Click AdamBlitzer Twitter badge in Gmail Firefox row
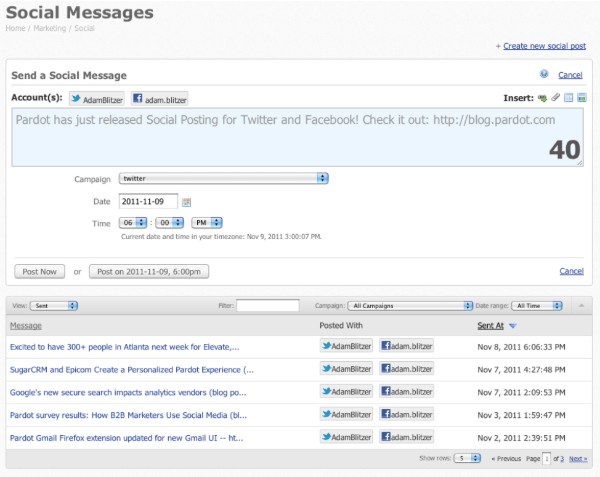600x477 pixels. pyautogui.click(x=346, y=437)
